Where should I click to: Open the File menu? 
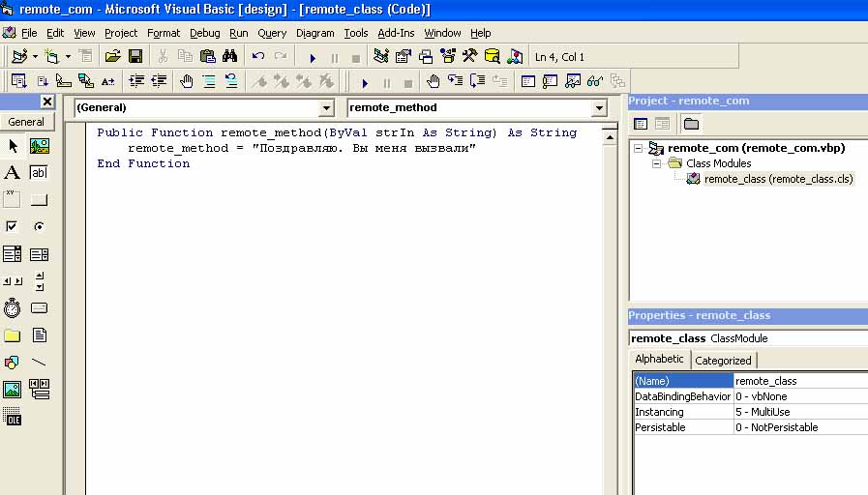(29, 33)
